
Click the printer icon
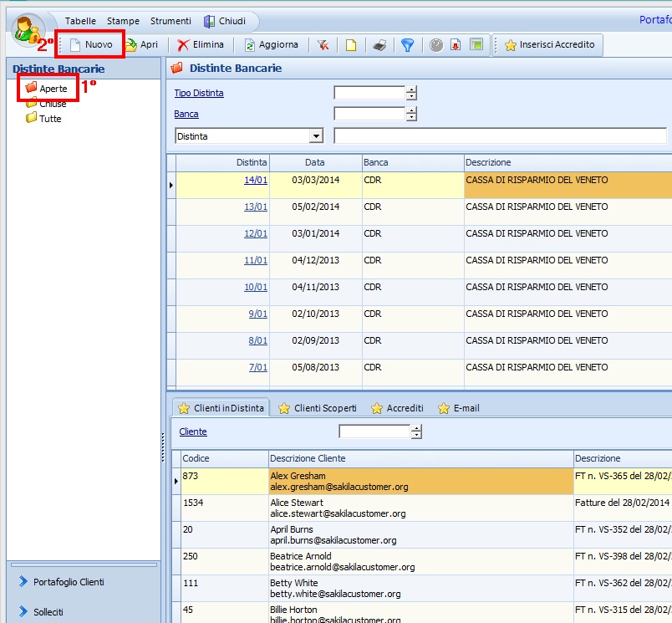pyautogui.click(x=379, y=45)
